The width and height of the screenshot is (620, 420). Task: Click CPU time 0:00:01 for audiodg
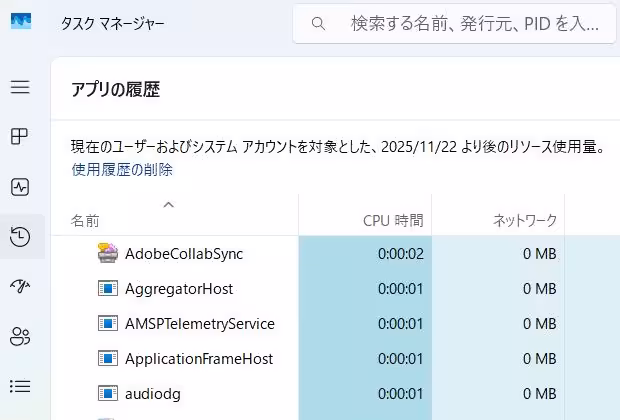tap(401, 394)
